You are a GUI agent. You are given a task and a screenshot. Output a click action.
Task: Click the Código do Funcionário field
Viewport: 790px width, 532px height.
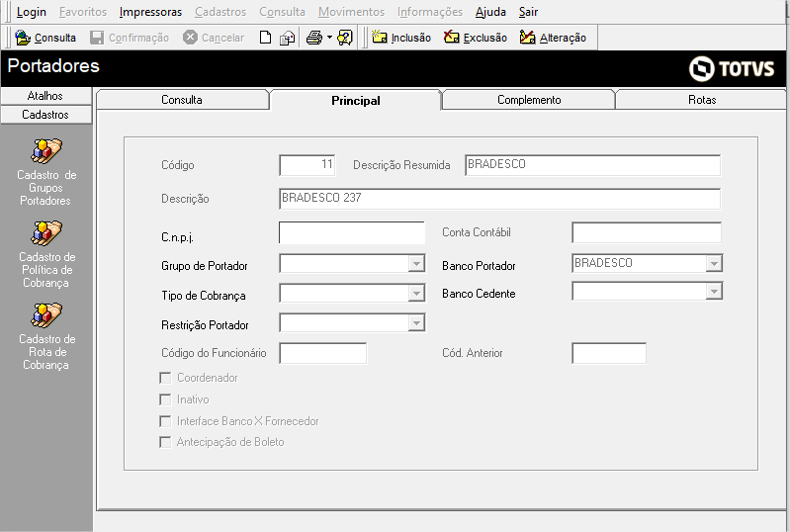[x=323, y=353]
